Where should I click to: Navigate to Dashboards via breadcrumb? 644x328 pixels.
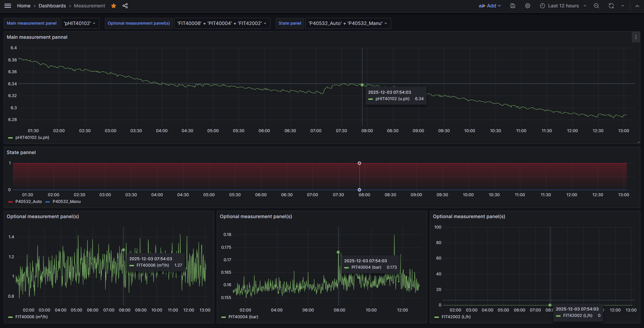point(52,6)
